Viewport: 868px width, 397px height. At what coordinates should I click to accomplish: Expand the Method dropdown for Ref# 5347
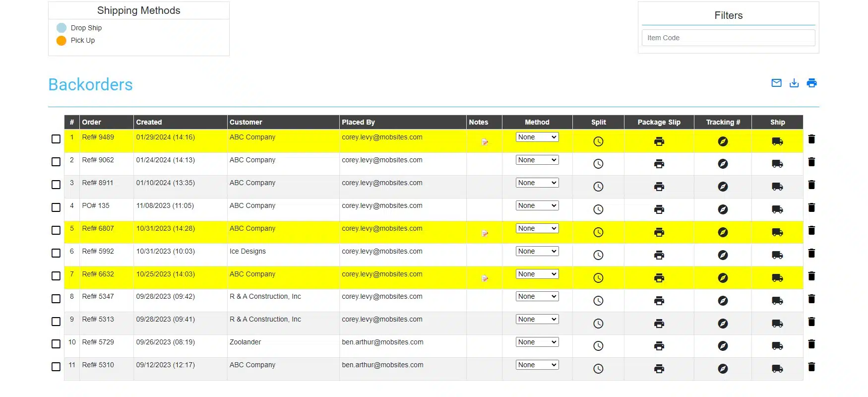click(537, 296)
